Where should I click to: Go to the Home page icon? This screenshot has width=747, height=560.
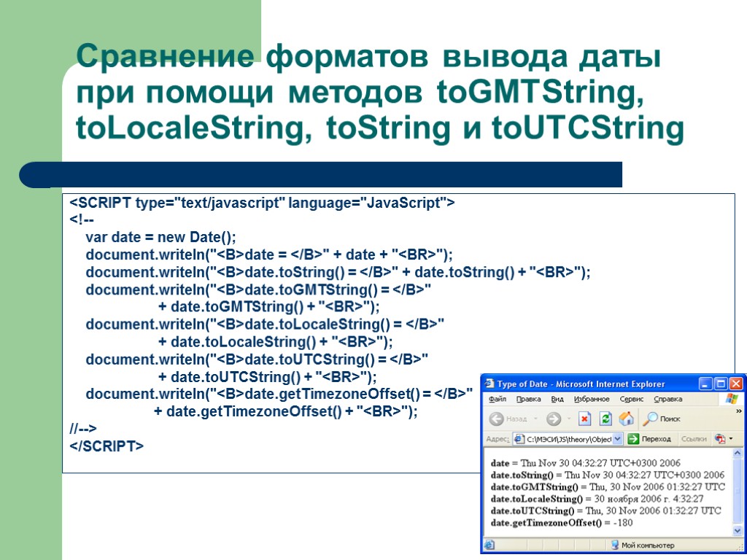(x=626, y=419)
